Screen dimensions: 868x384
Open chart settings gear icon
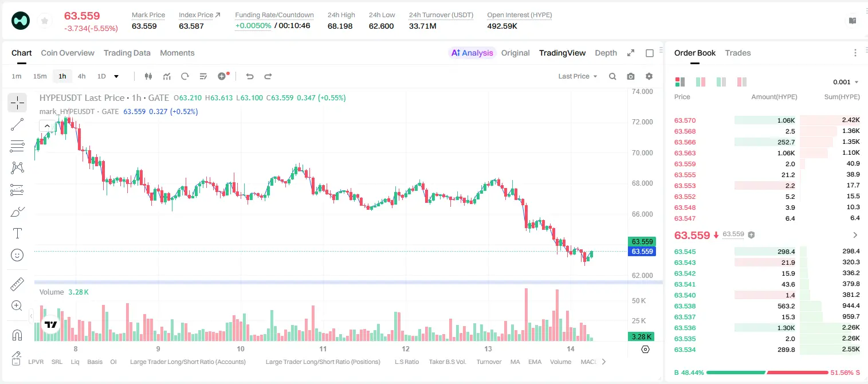pyautogui.click(x=649, y=76)
